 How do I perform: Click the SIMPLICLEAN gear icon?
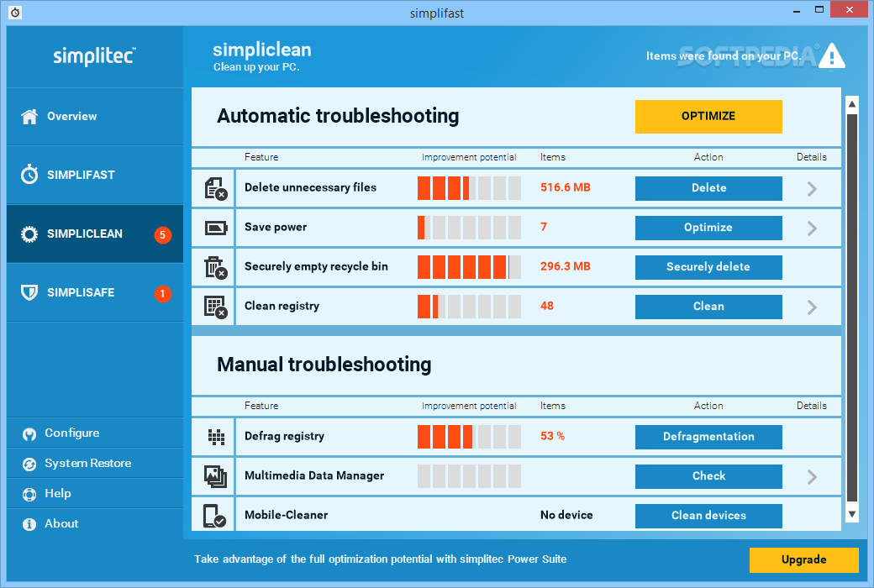(29, 234)
